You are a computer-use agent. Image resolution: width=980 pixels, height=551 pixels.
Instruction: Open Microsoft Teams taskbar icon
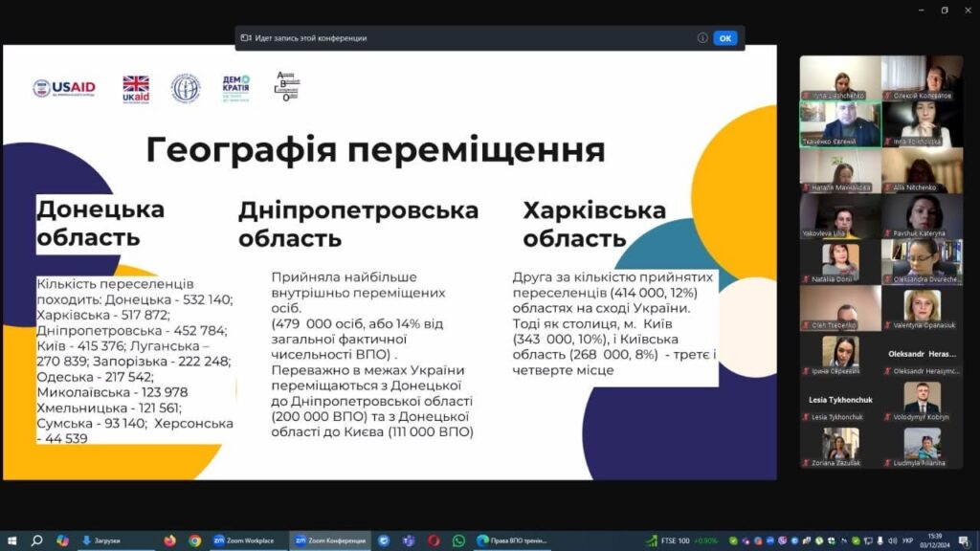coord(409,540)
